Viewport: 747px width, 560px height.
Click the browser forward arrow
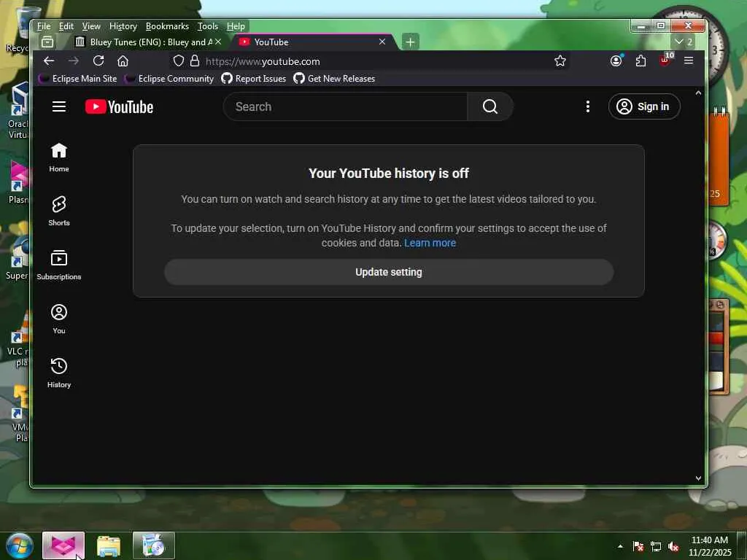(74, 61)
